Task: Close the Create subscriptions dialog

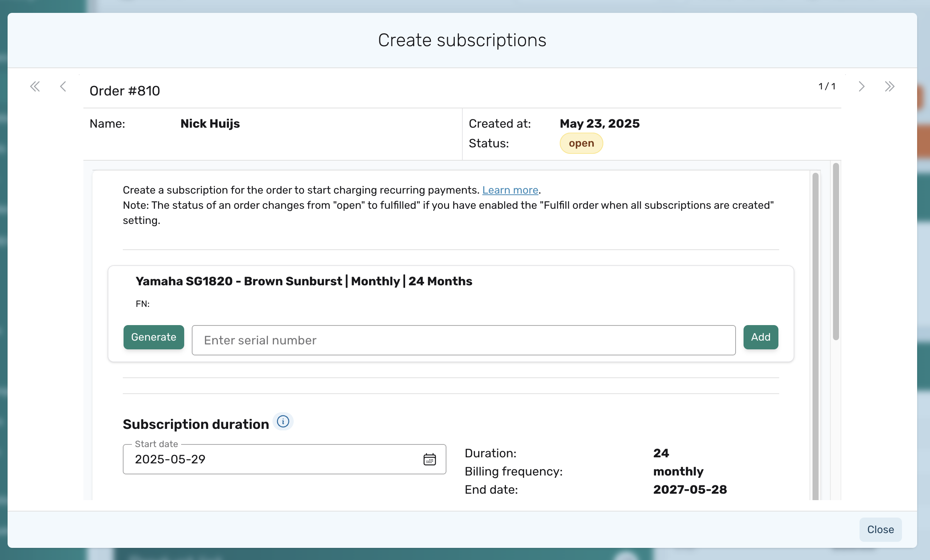Action: coord(880,529)
